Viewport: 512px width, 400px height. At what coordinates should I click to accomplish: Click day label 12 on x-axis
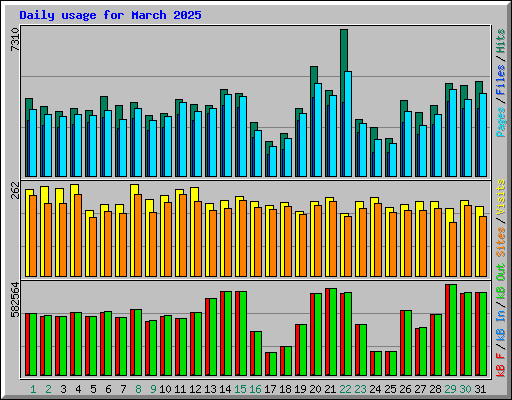(x=195, y=389)
